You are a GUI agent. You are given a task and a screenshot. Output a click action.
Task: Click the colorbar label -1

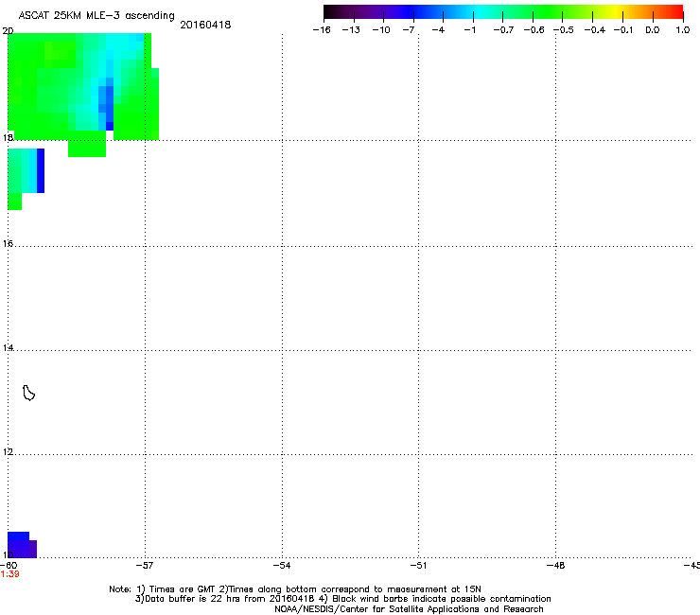(x=469, y=30)
